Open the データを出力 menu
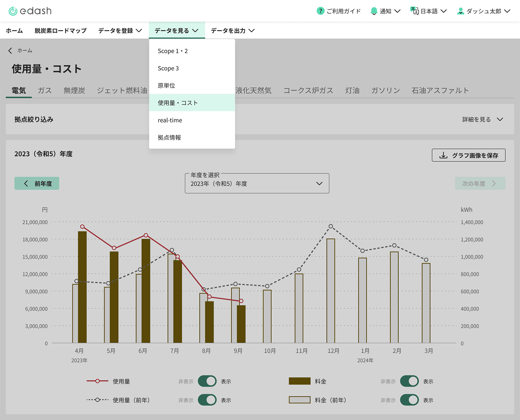This screenshot has width=520, height=420. point(232,31)
